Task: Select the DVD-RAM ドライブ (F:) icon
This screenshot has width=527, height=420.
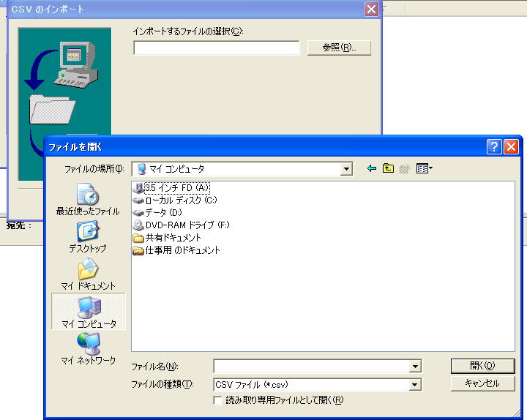Action: coord(138,225)
